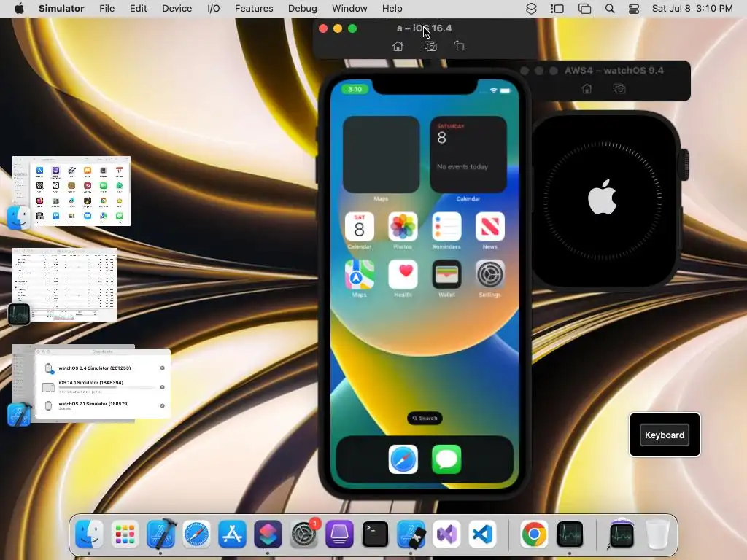Switch to the Finder Applications Stage Manager thumbnail
Screen dimensions: 747x560
(x=71, y=191)
